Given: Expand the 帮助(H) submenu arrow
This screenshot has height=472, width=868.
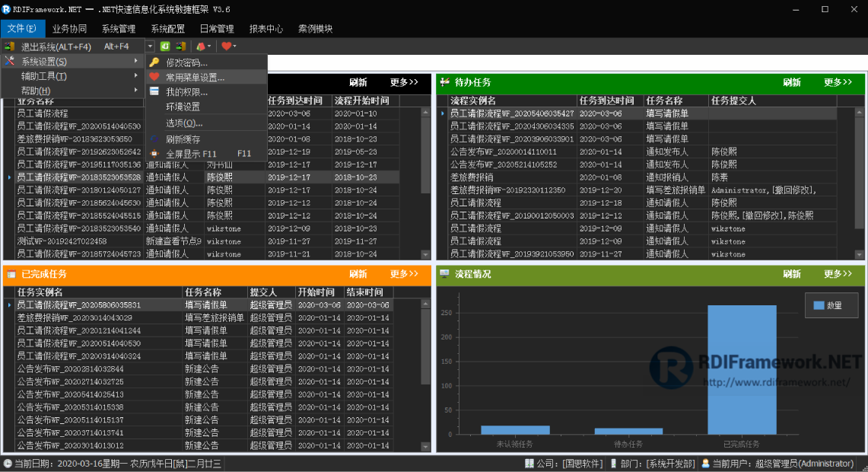Looking at the screenshot, I should pyautogui.click(x=135, y=90).
